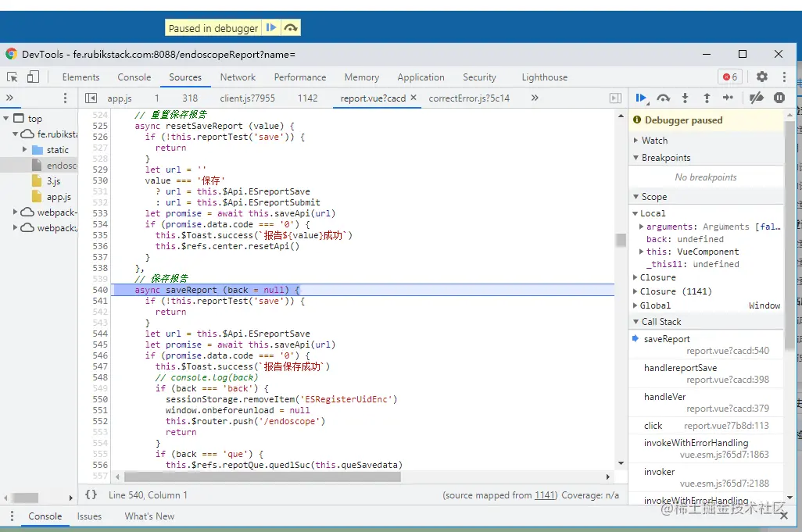This screenshot has height=532, width=802.
Task: Step into next function call
Action: [x=685, y=98]
